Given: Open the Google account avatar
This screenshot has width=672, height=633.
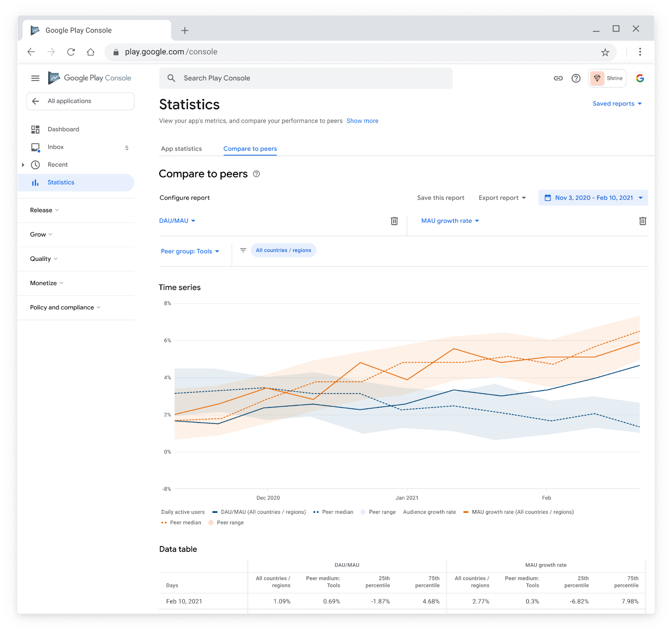Looking at the screenshot, I should [x=640, y=78].
